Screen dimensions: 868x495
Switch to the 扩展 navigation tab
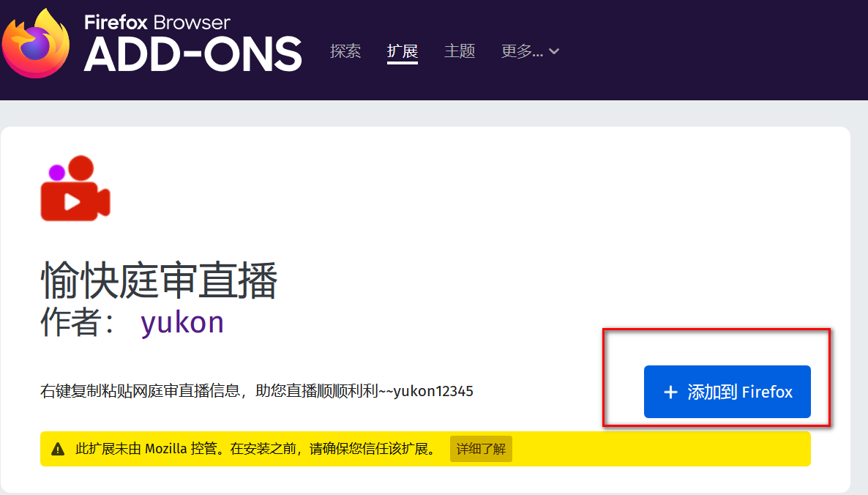(402, 51)
